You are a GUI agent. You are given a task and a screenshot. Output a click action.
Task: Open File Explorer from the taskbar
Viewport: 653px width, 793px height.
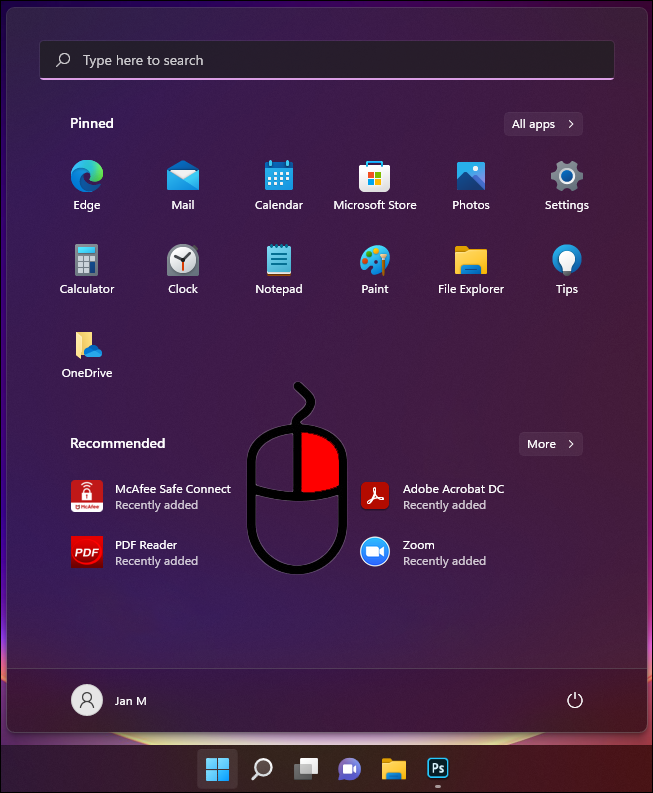394,769
